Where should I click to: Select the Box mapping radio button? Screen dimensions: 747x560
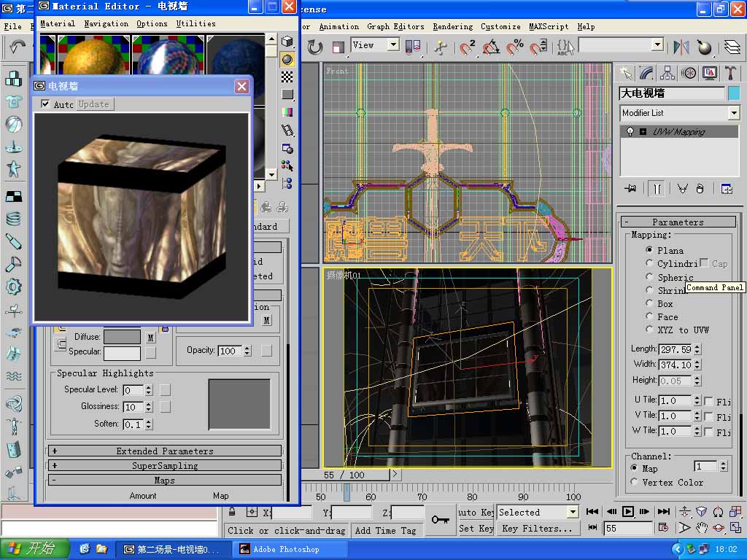click(x=649, y=303)
